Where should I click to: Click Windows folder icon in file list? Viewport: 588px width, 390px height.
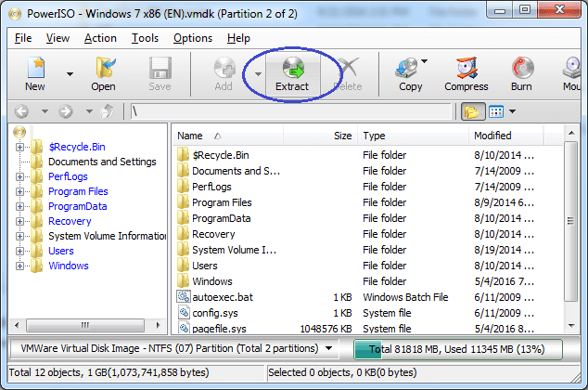[184, 280]
